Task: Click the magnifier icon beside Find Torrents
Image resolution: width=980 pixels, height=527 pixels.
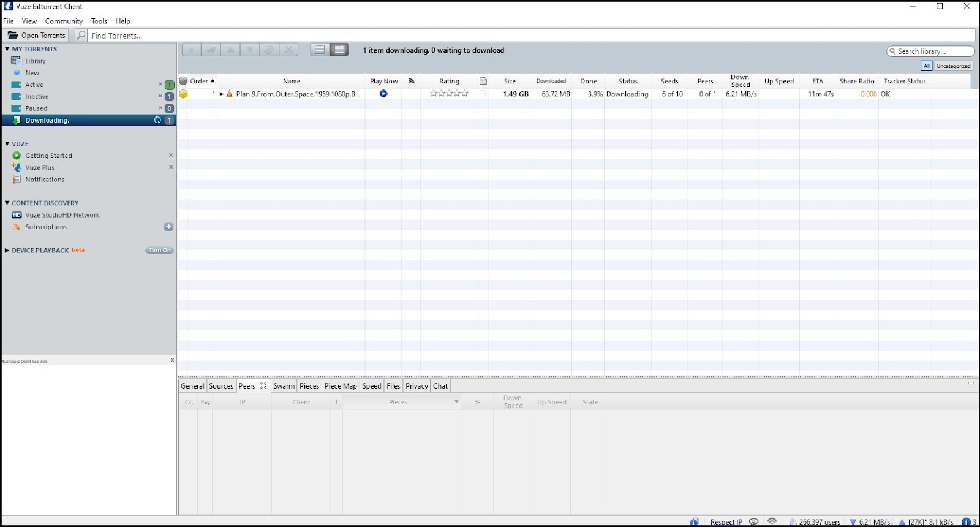Action: coord(81,36)
